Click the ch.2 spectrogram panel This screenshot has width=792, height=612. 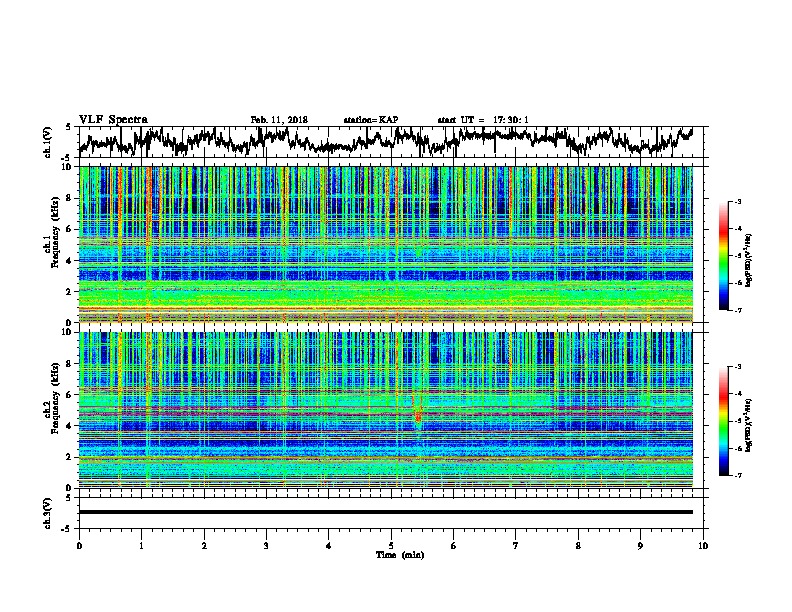click(x=386, y=410)
